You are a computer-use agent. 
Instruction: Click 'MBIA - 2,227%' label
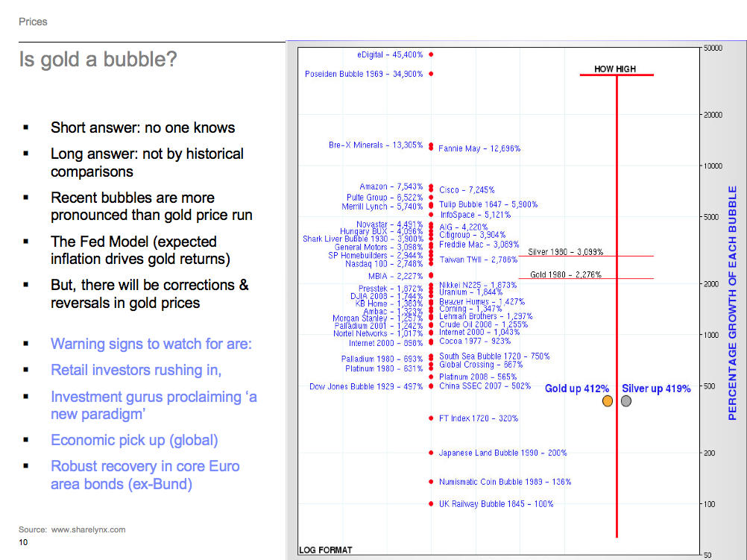click(395, 276)
